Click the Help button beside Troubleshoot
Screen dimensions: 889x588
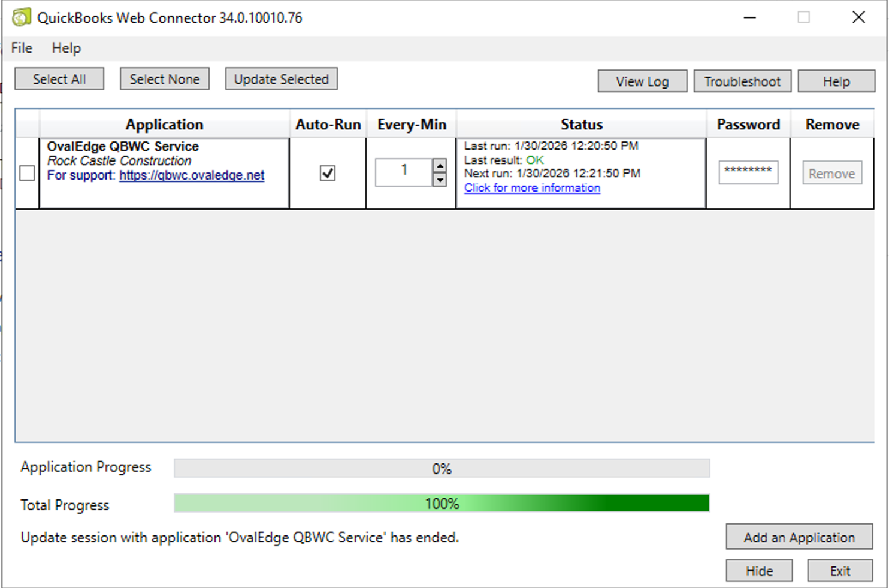836,81
